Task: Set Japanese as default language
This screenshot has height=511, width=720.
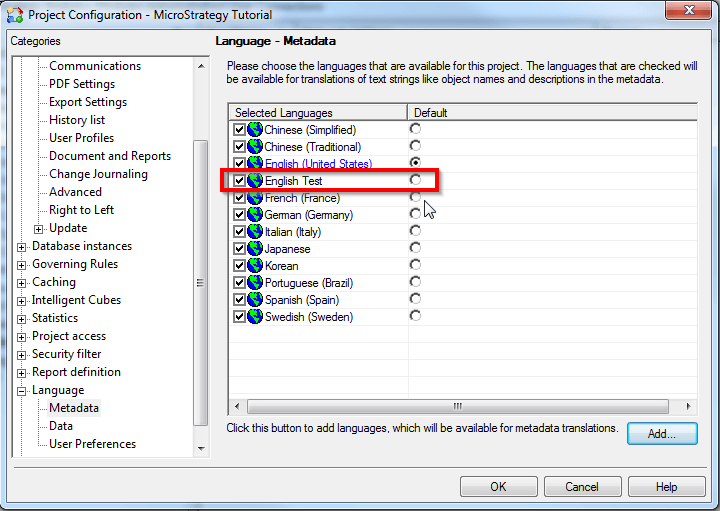Action: pyautogui.click(x=415, y=247)
